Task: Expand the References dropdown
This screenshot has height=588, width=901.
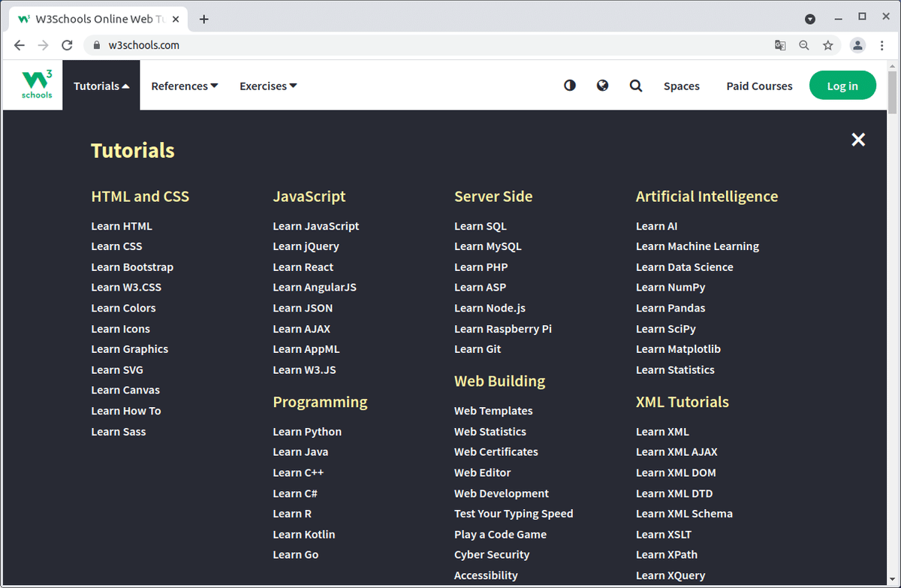Action: 184,86
